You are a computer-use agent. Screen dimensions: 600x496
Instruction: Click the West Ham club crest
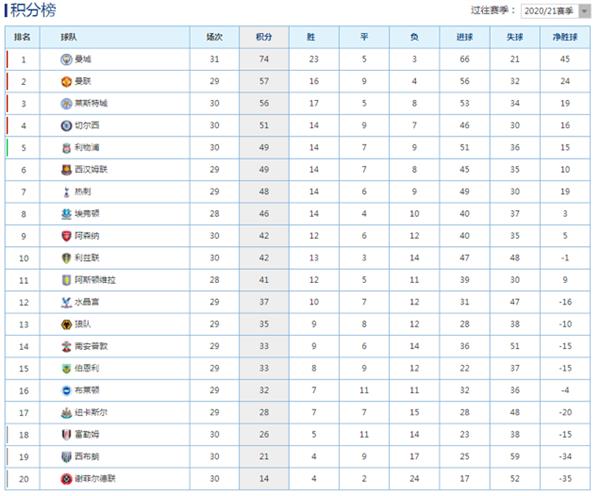click(66, 170)
